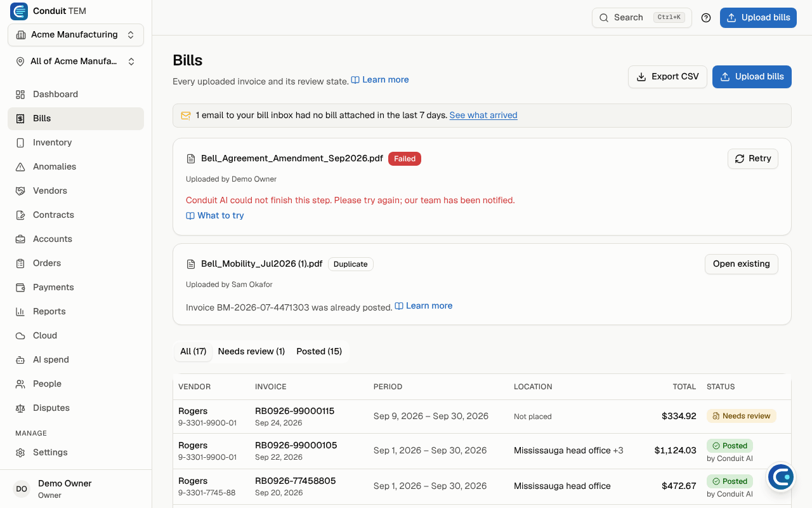Screen dimensions: 812x508
Task: Click Upload bills beside Export CSV
Action: 752,76
